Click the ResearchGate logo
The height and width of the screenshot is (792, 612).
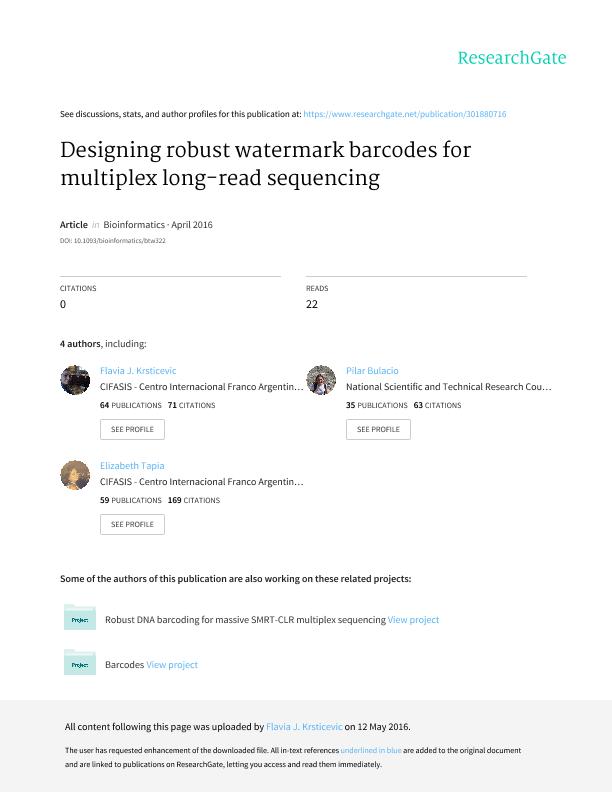pos(511,58)
